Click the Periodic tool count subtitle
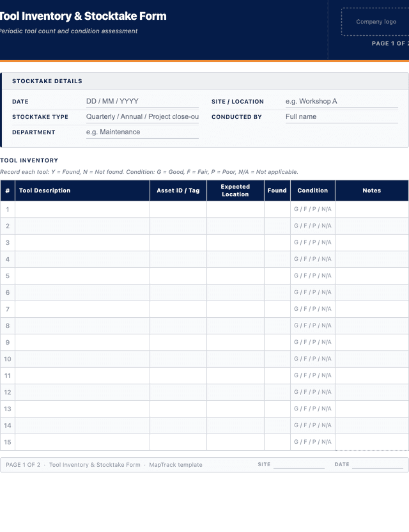 69,31
